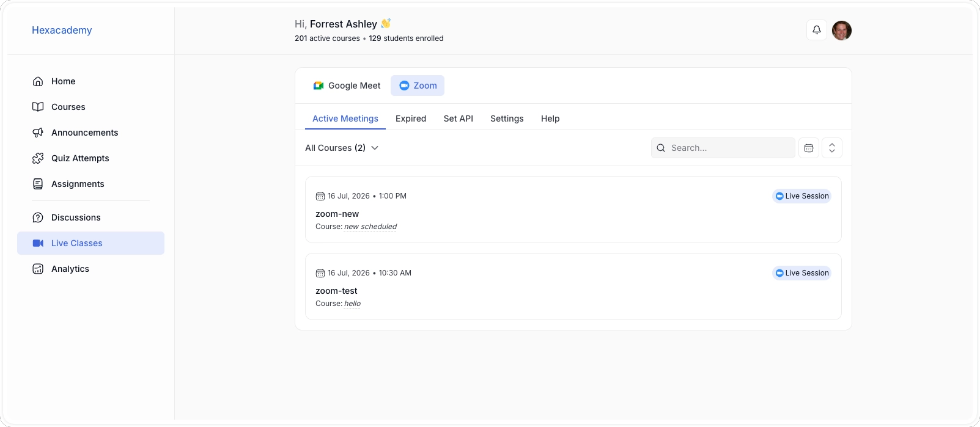Click the '16 Jul, 2026 • 1:00 PM' date
This screenshot has height=427, width=980.
click(x=367, y=196)
